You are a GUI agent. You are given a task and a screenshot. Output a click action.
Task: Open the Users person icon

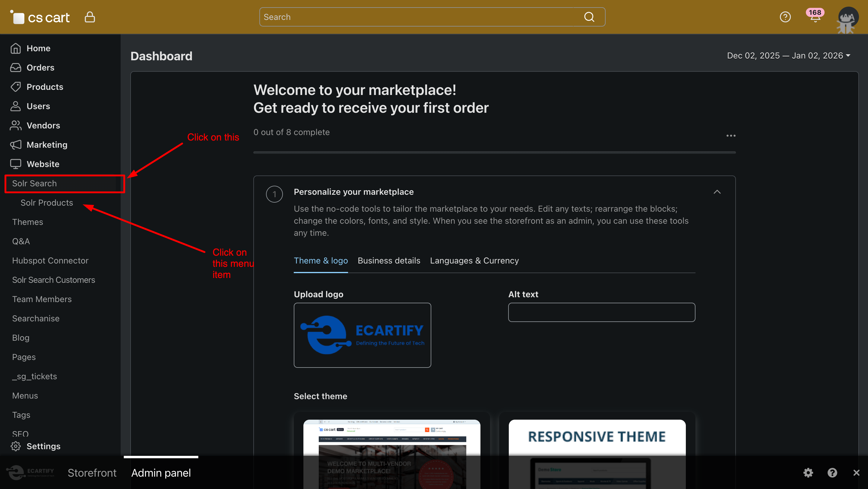pyautogui.click(x=15, y=106)
